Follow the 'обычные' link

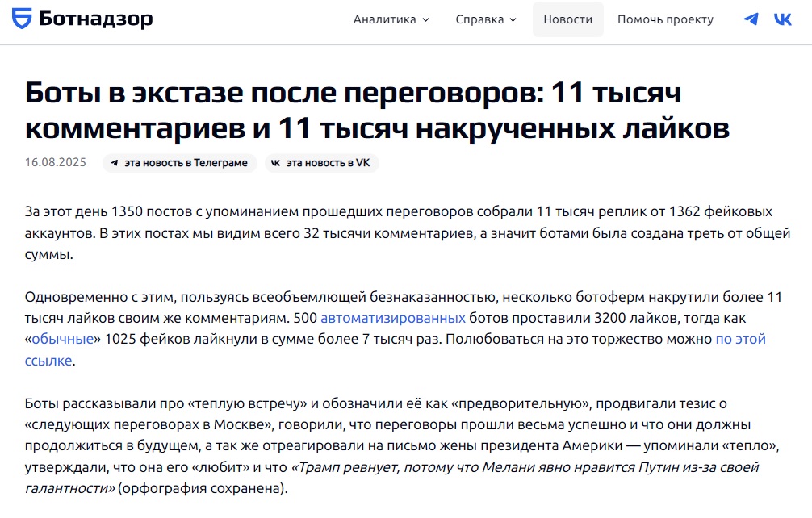click(x=63, y=339)
